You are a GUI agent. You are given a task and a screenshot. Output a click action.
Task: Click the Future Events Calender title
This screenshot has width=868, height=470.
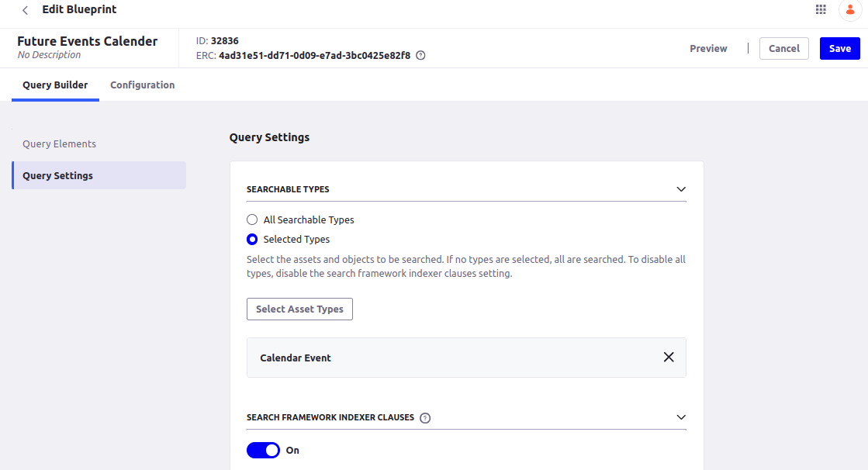(x=88, y=41)
